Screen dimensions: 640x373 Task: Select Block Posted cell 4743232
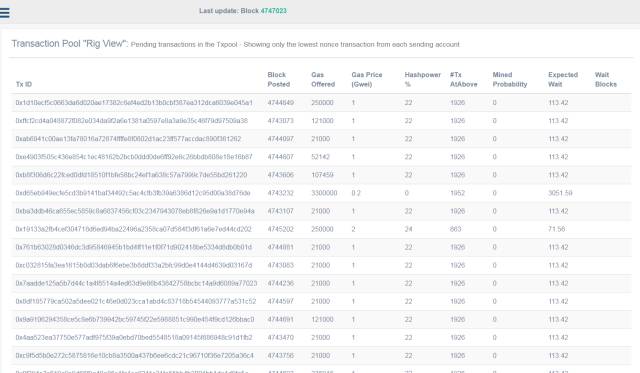click(280, 193)
